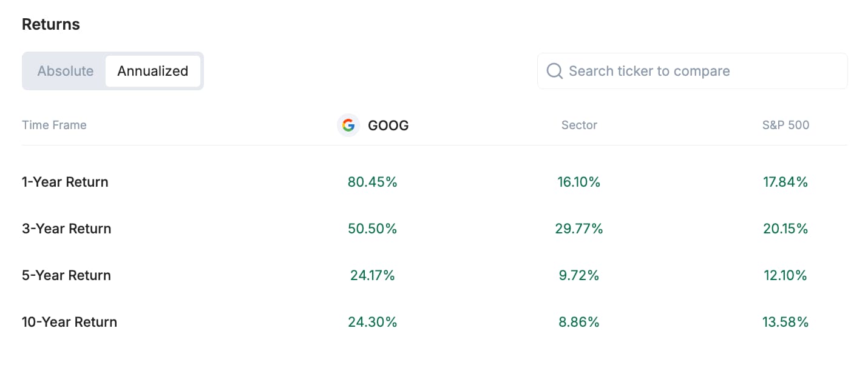Click the GOOG ticker column header
Image resolution: width=868 pixels, height=388 pixels.
[388, 125]
